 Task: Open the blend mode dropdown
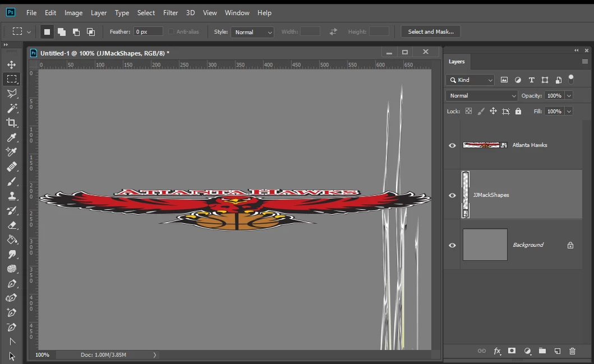tap(481, 95)
